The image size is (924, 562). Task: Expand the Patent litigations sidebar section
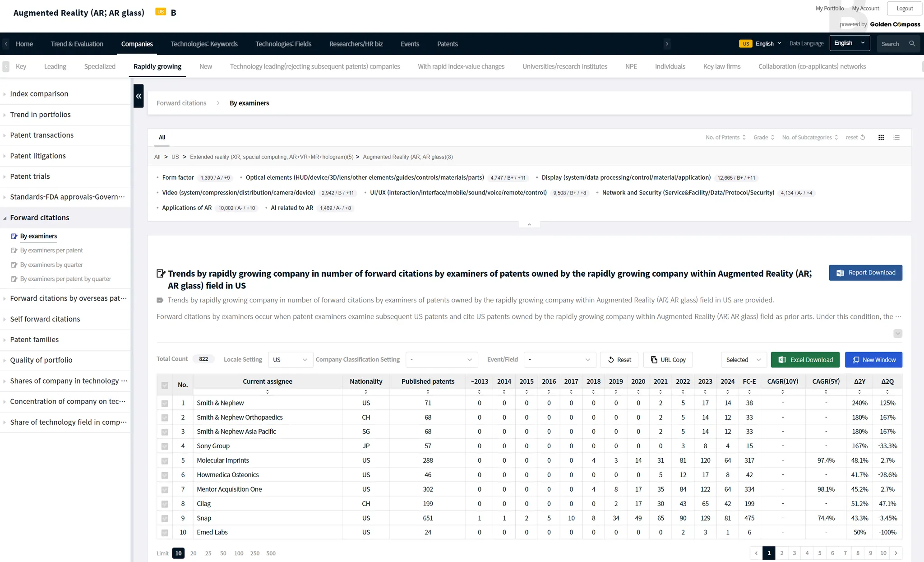tap(38, 156)
